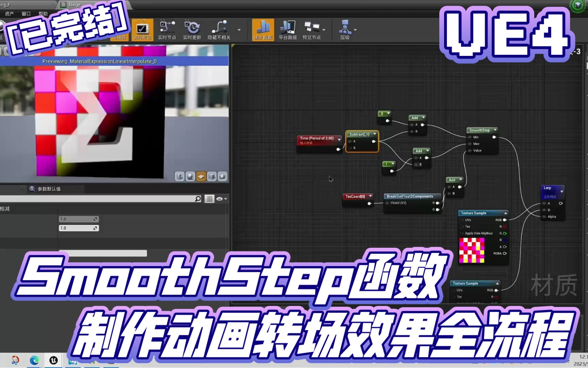
Task: Toggle the 实时预览 live preview button
Action: point(142,30)
